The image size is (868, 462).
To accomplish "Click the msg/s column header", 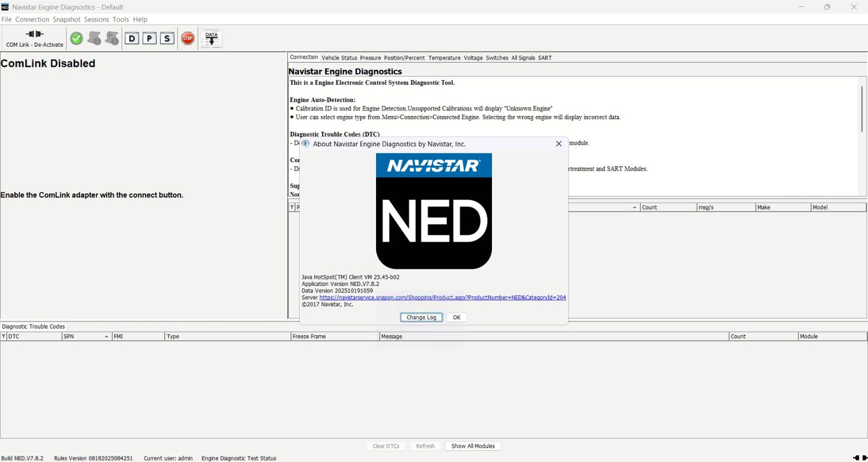I will [726, 207].
